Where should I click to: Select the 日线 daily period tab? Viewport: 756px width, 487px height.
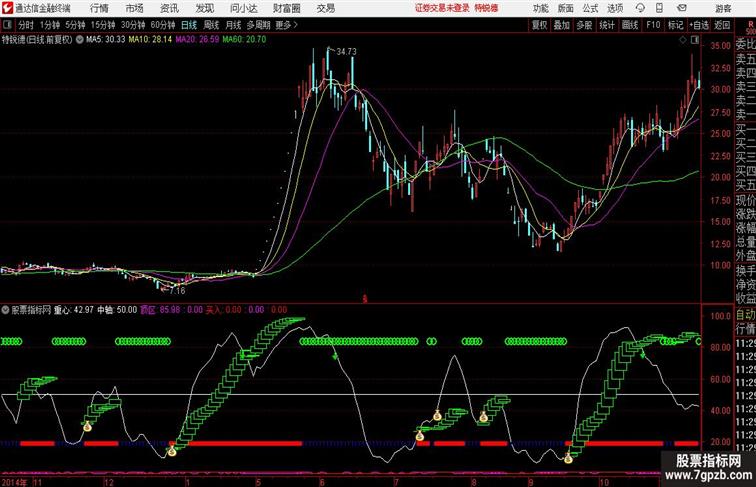[189, 25]
